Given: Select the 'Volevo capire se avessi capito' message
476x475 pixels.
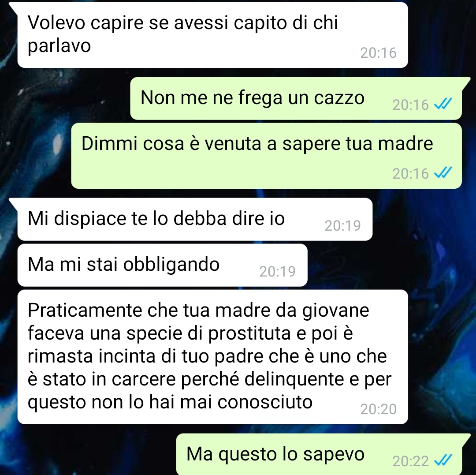Looking at the screenshot, I should (x=212, y=35).
